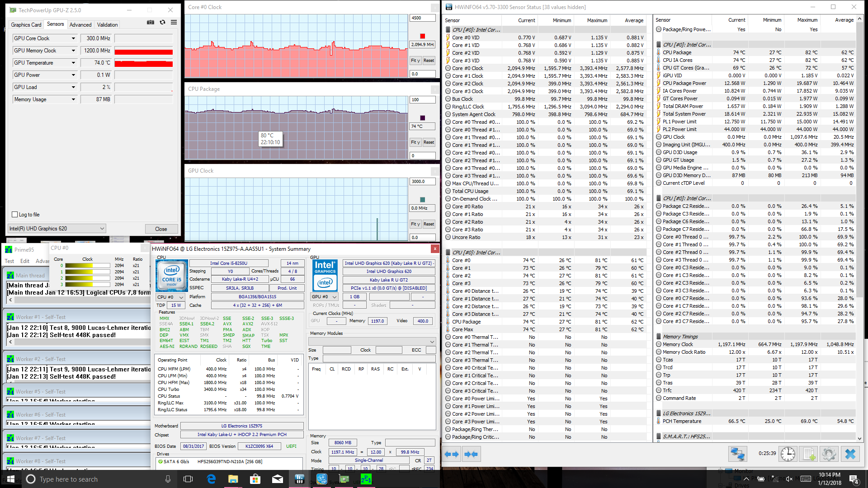Click the Cortana microphone icon
The width and height of the screenshot is (868, 488).
click(x=168, y=479)
